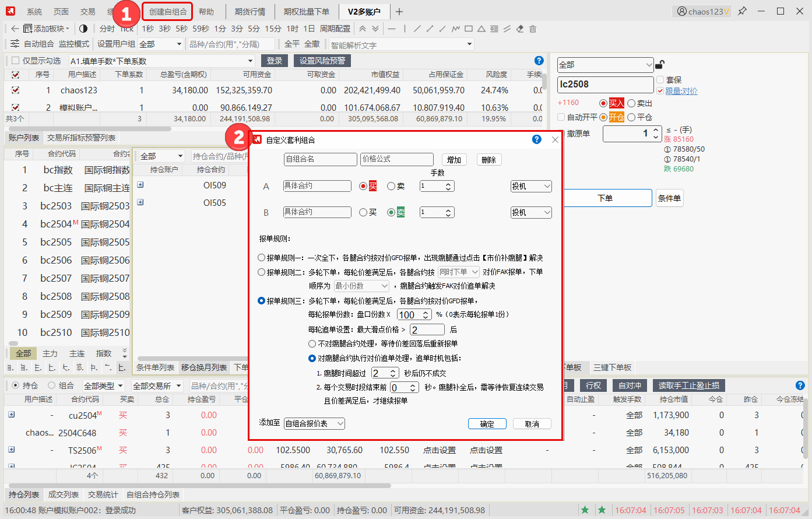The image size is (812, 519).
Task: Enable the 套保 checkbox
Action: (x=660, y=80)
